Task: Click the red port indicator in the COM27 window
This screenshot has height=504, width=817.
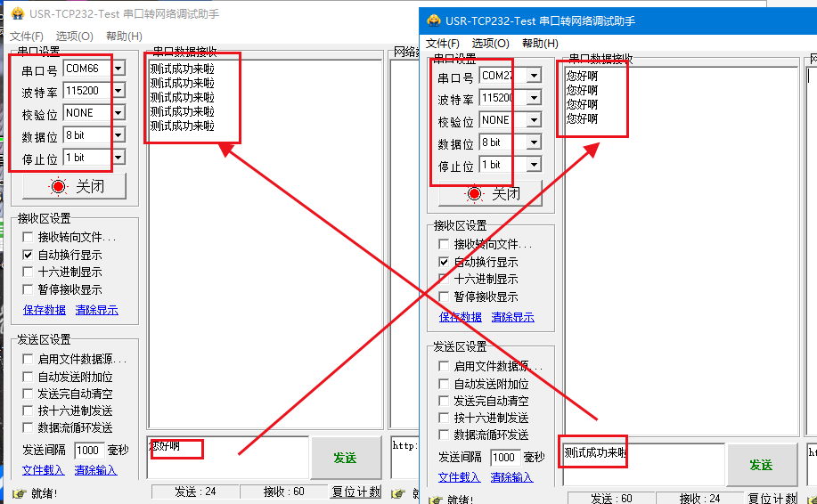Action: (474, 194)
